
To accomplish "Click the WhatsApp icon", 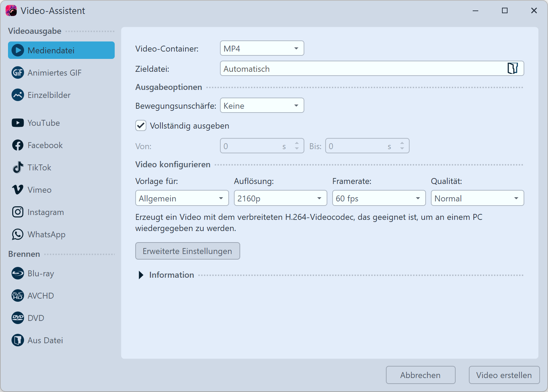I will tap(18, 235).
